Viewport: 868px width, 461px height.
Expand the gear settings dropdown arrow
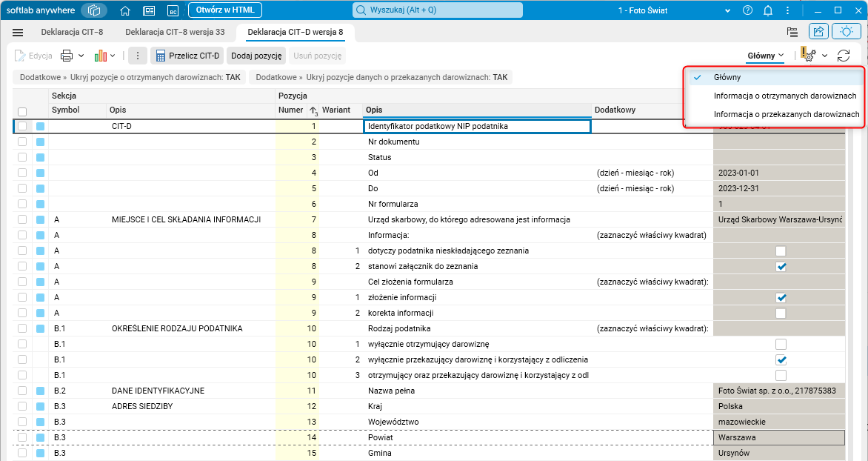click(824, 56)
